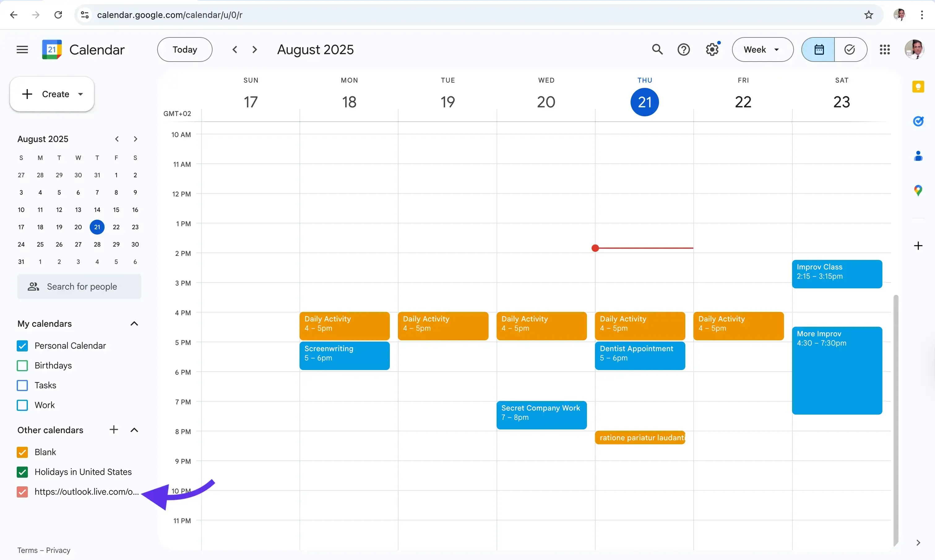Collapse the My calendars section
Viewport: 935px width, 560px height.
[x=134, y=323]
